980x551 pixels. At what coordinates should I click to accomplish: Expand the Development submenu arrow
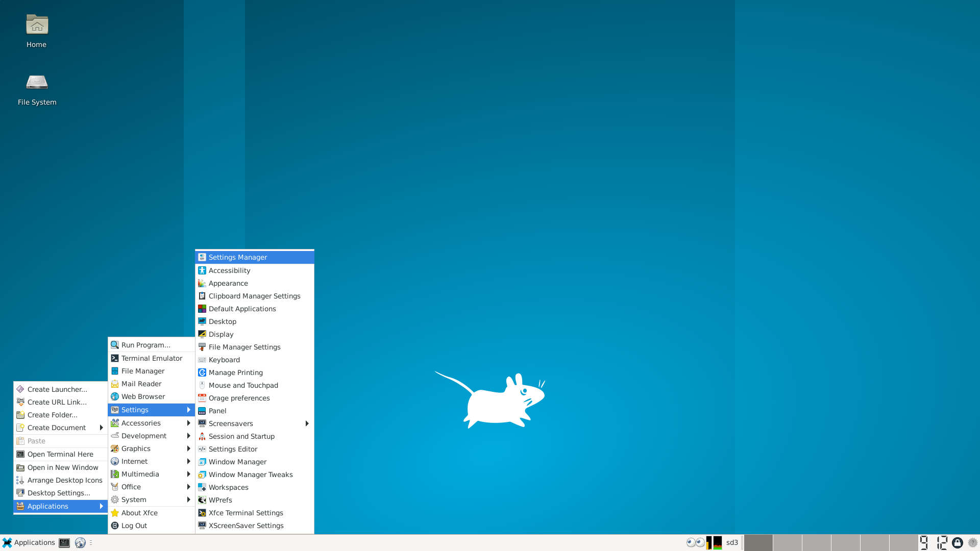point(188,436)
